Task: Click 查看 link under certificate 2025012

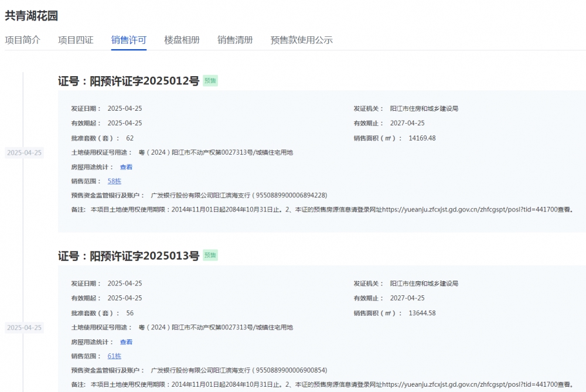Action: tap(126, 167)
